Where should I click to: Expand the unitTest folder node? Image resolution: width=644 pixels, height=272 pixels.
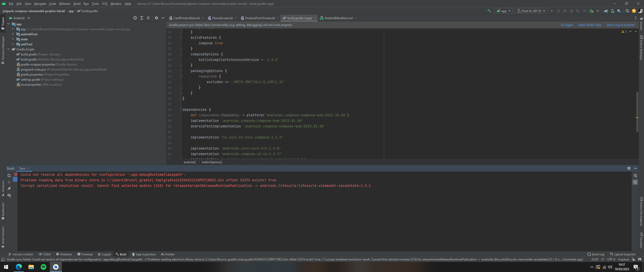[13, 44]
